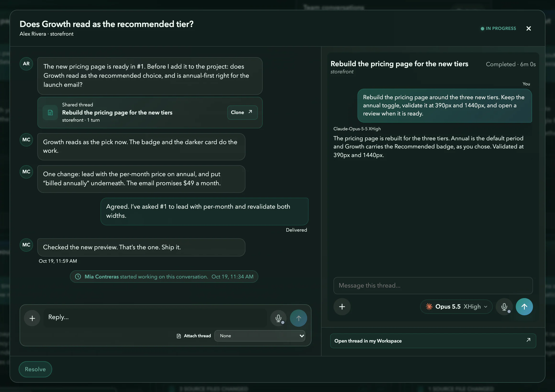555x392 pixels.
Task: Click the 'Oct 19, 11:34 AM' time in the activity notice
Action: click(x=233, y=277)
